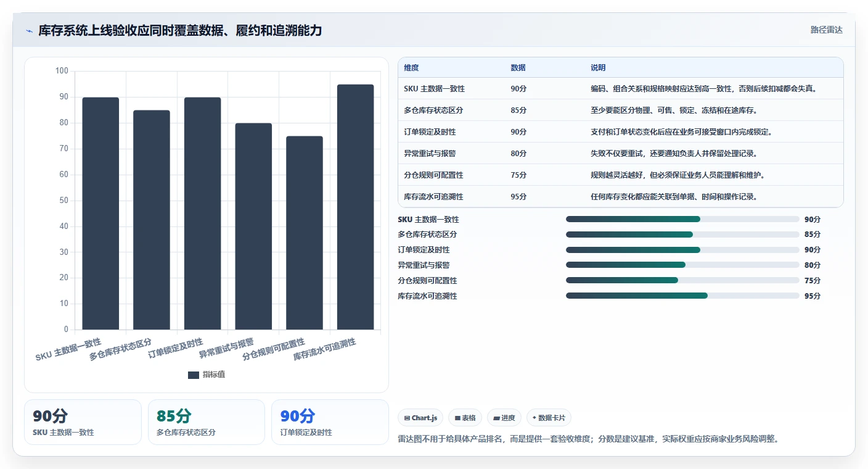Click the lightning icon beside the title
The width and height of the screenshot is (868, 469).
tap(29, 31)
